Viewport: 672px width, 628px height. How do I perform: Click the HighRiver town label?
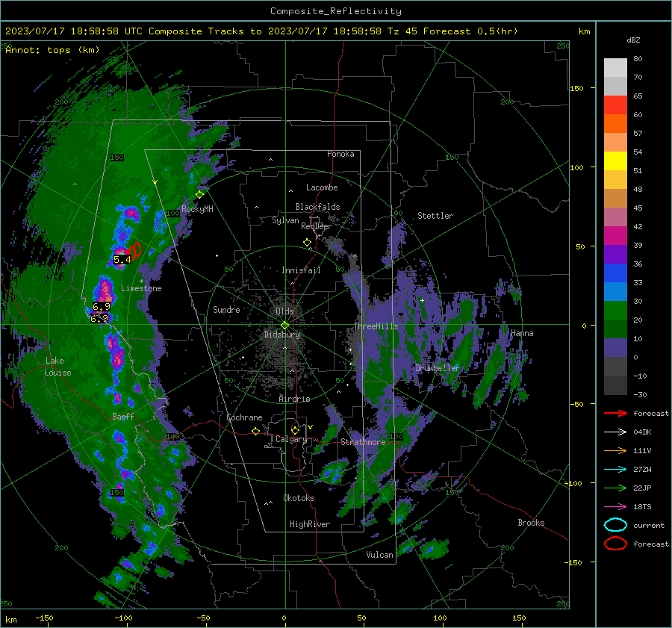[x=310, y=524]
